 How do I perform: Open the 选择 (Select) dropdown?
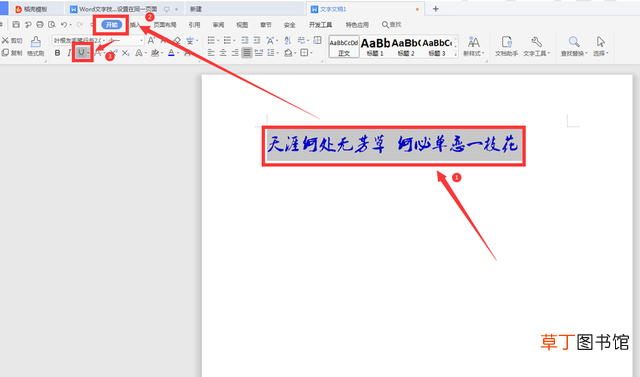point(600,46)
